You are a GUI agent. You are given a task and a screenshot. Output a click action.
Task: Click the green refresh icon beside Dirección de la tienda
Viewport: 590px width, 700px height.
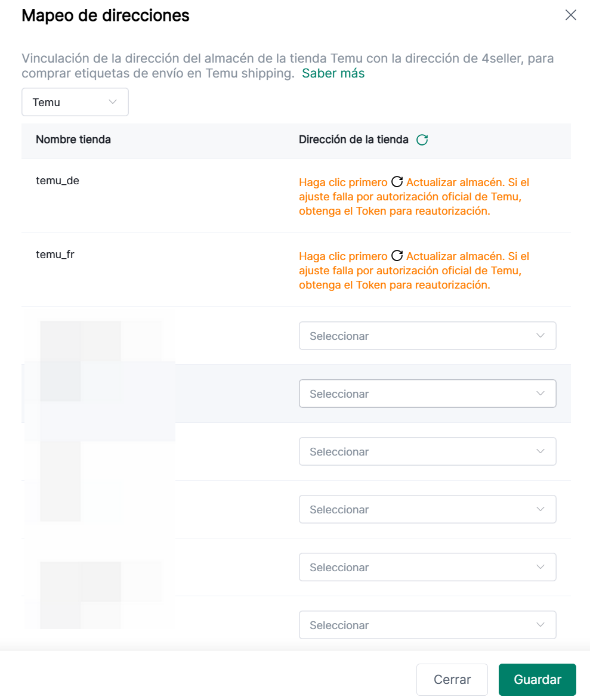click(x=422, y=140)
